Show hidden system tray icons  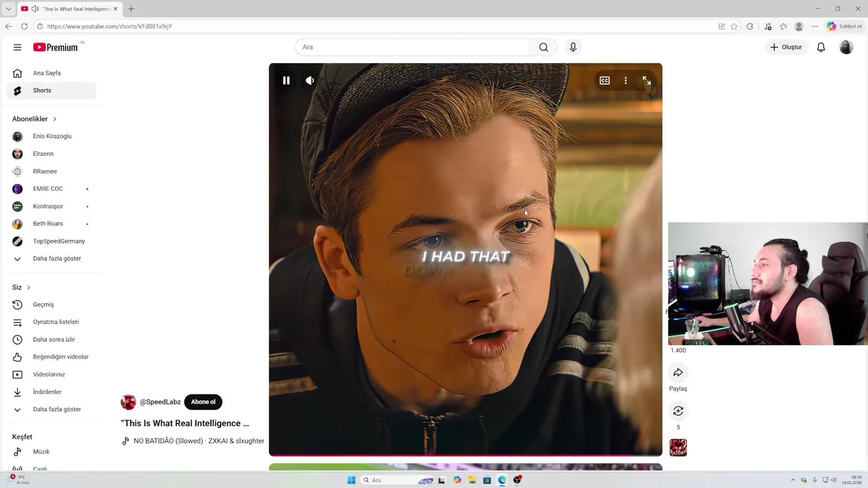[793, 480]
